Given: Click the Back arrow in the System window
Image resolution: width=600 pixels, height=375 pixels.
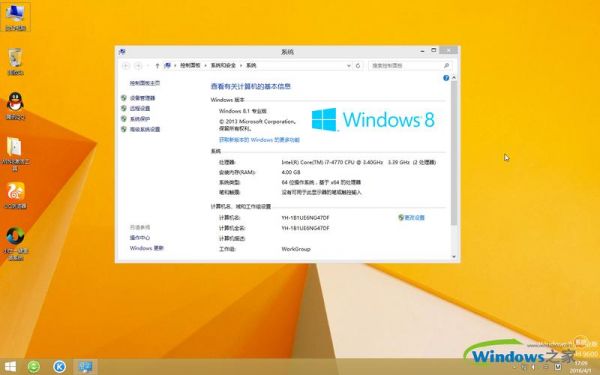Looking at the screenshot, I should pos(126,66).
